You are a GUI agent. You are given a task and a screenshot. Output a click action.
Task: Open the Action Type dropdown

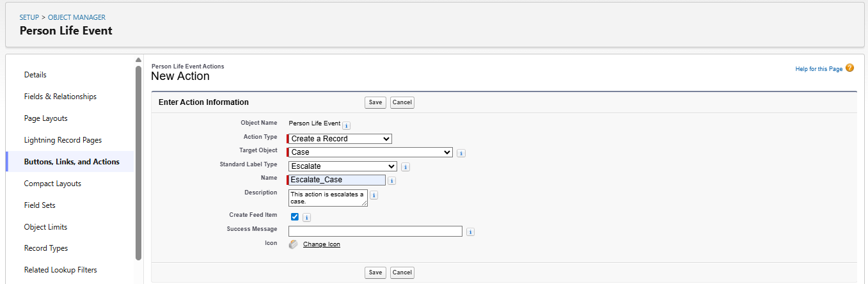coord(340,139)
